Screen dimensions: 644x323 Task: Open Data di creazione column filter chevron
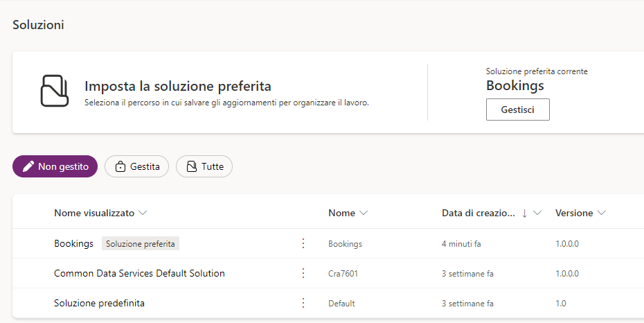[537, 213]
